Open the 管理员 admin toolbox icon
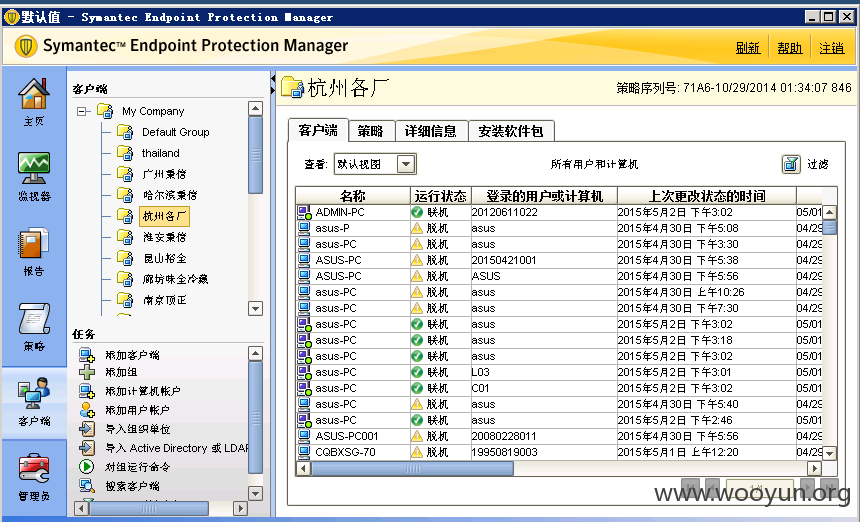 [x=34, y=469]
